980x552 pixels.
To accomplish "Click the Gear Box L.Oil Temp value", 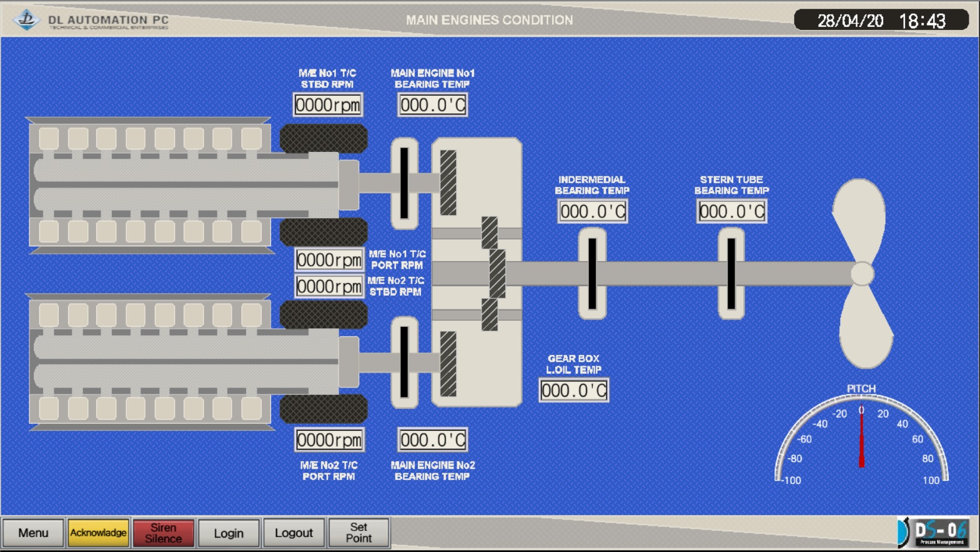I will (573, 391).
